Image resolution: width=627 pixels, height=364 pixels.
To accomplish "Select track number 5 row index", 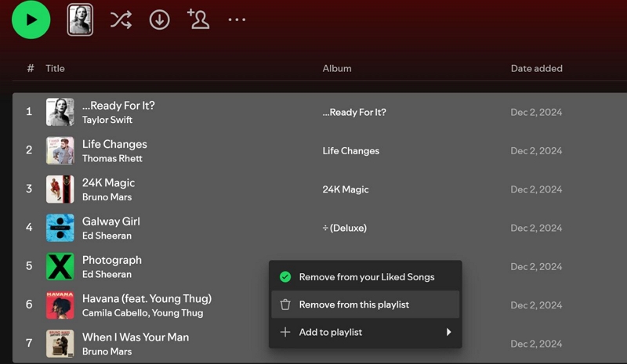I will click(29, 265).
